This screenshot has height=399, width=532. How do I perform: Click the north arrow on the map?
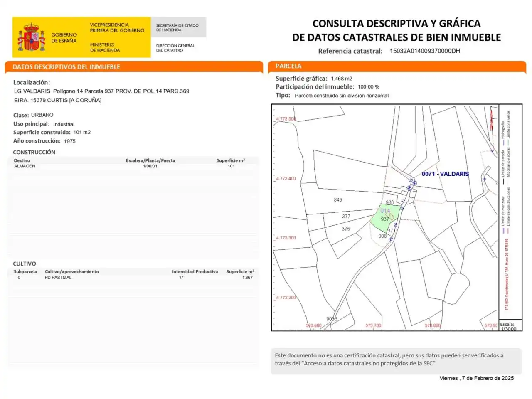[492, 119]
